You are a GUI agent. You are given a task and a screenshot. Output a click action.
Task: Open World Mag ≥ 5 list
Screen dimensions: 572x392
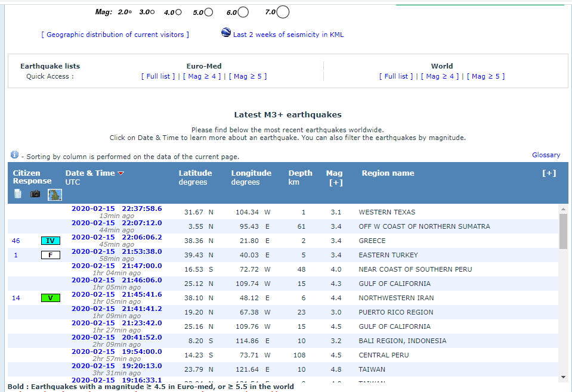coord(486,76)
